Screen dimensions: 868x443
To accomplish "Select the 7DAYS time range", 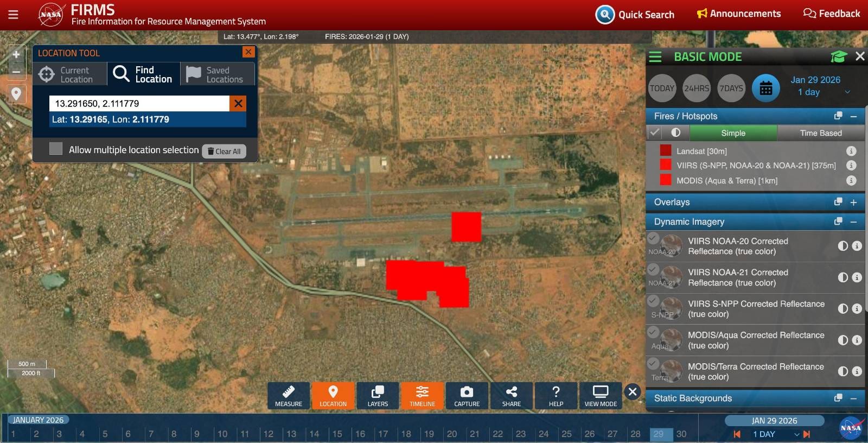I will coord(731,88).
